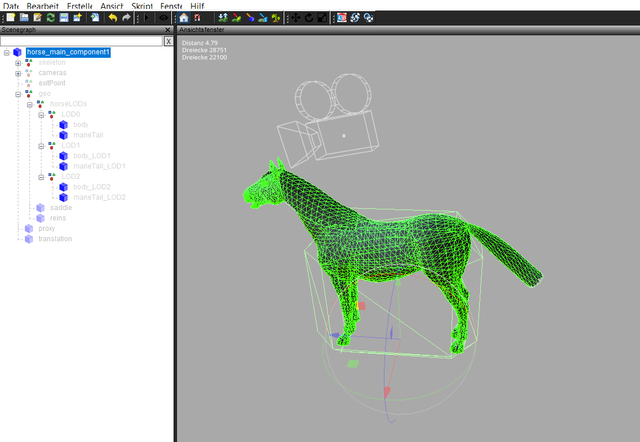Open the Bearbeiten menu
Screen dimensions: 640x442
click(42, 6)
